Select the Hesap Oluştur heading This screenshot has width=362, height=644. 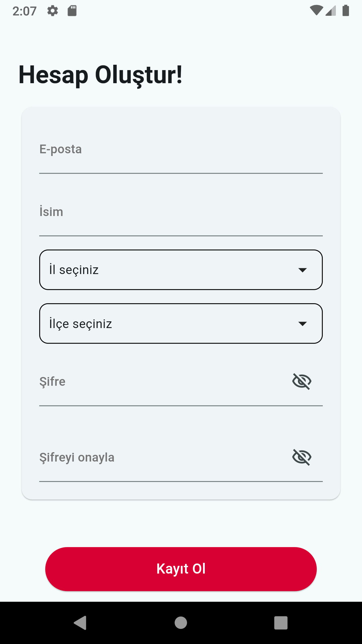pos(101,75)
